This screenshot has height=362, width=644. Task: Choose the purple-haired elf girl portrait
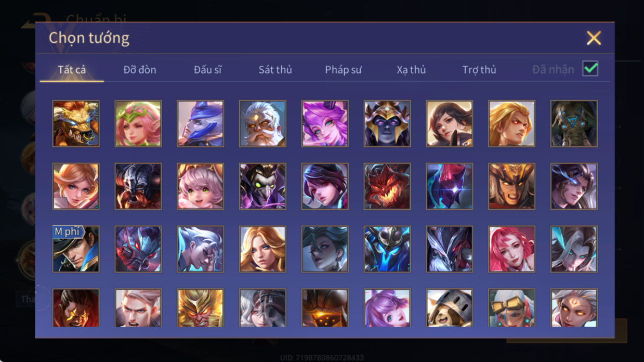coord(325,124)
